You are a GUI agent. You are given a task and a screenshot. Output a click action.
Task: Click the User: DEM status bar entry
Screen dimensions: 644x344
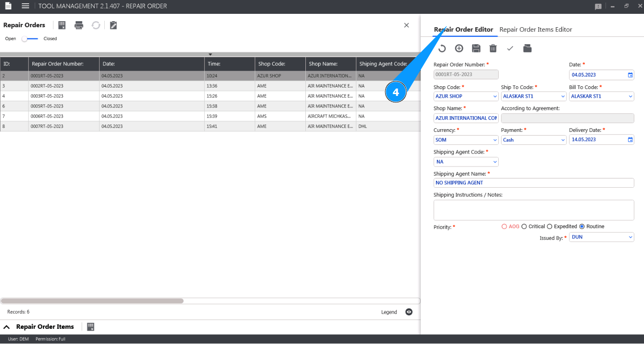click(x=18, y=339)
